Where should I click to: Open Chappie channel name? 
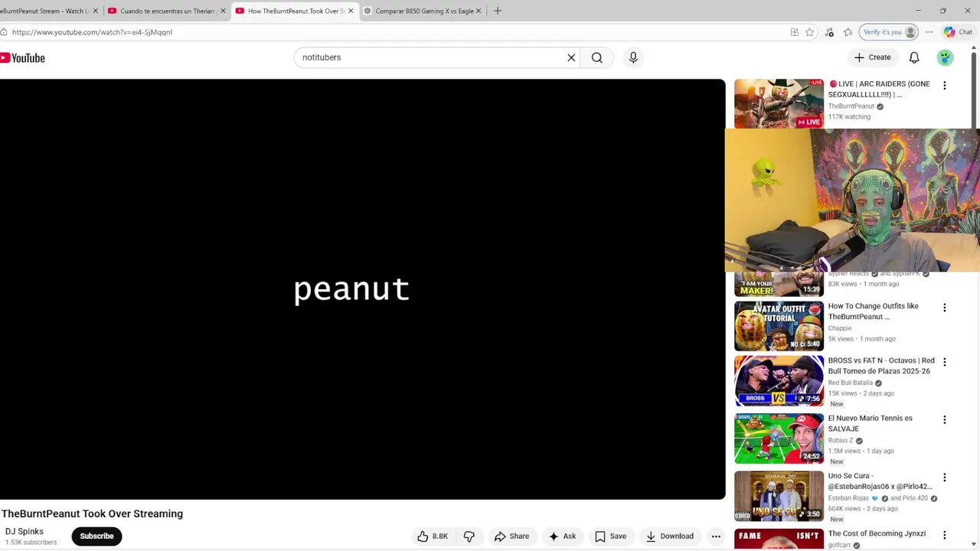(x=839, y=328)
